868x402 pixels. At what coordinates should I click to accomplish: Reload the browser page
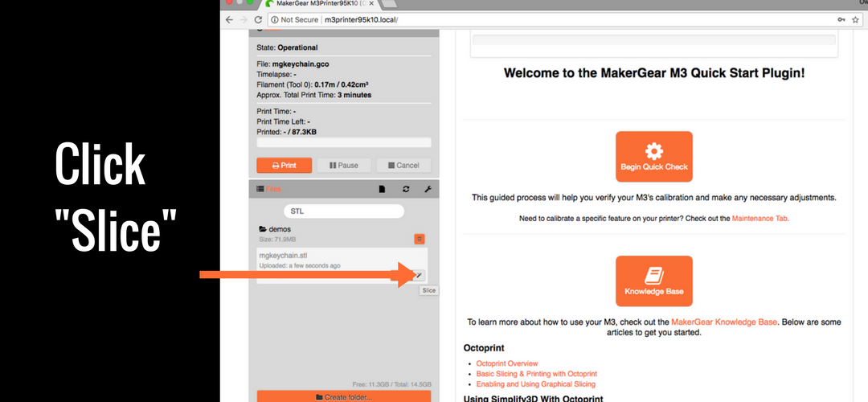[x=258, y=19]
